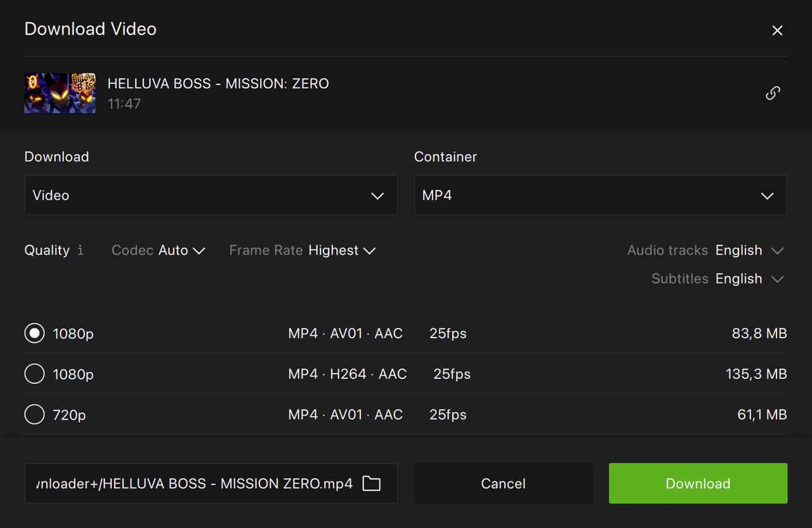Click the Quality info icon
This screenshot has width=812, height=528.
point(81,251)
